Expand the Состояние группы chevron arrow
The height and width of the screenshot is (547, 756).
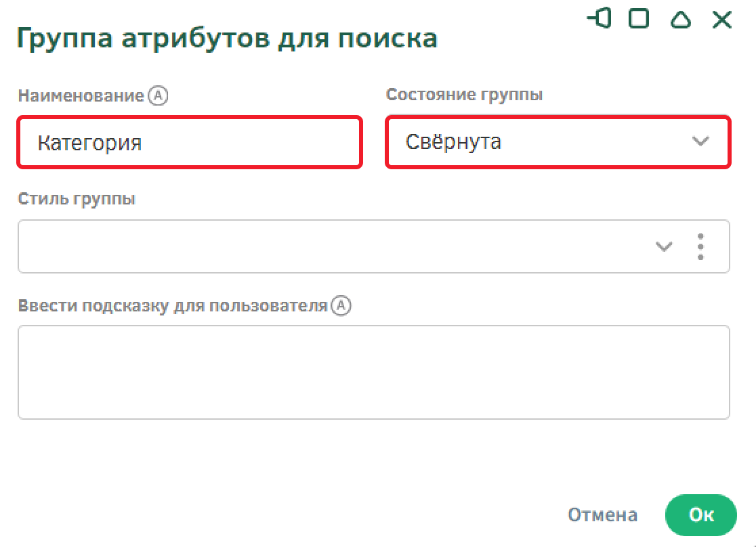pos(700,141)
